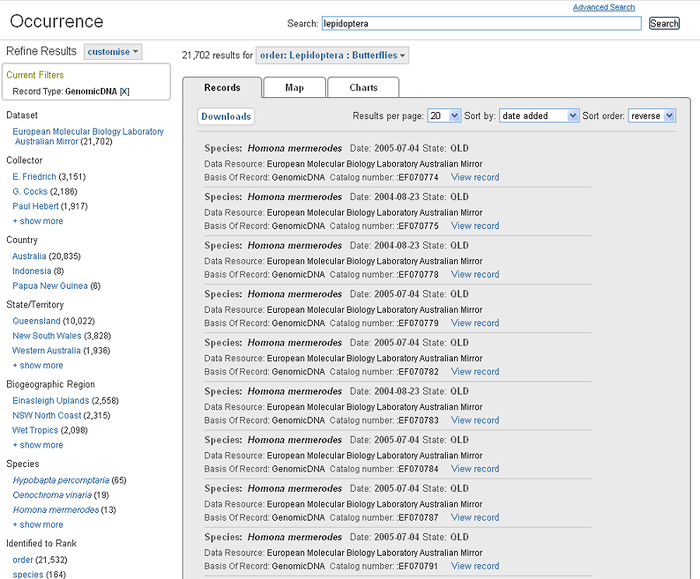Open the Advanced Search link
Viewport: 700px width, 579px height.
click(603, 7)
